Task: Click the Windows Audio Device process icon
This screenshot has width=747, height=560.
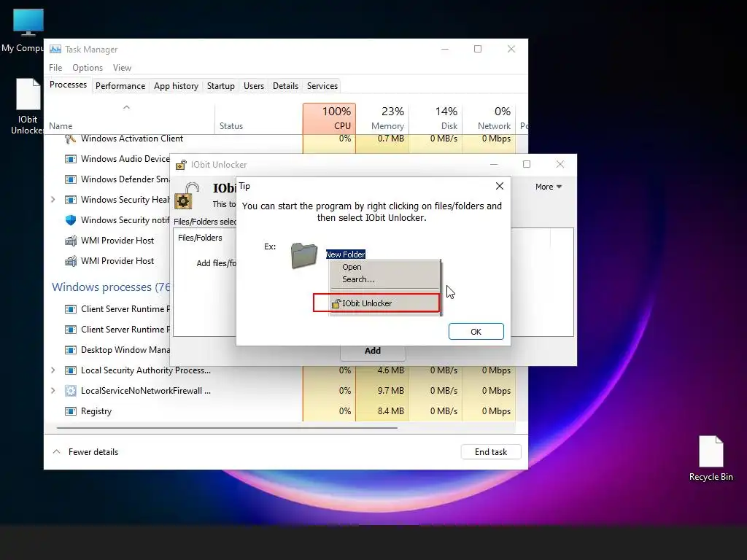Action: (71, 159)
